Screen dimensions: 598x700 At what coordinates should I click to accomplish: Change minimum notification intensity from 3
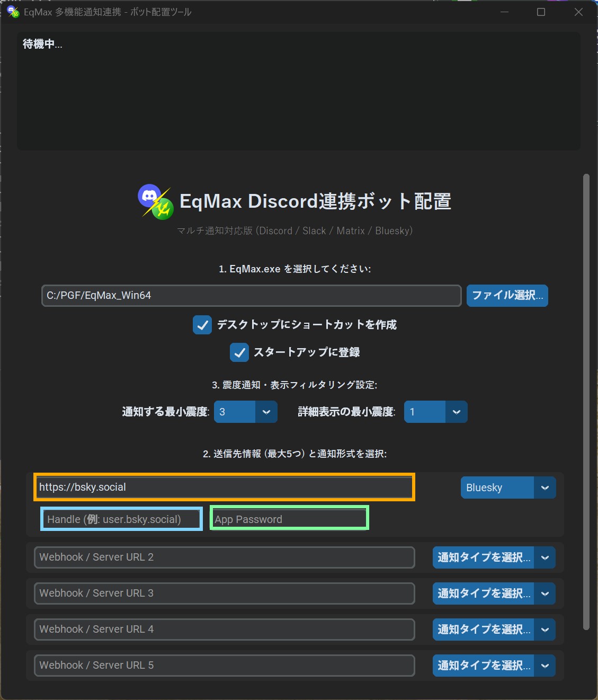pos(235,412)
